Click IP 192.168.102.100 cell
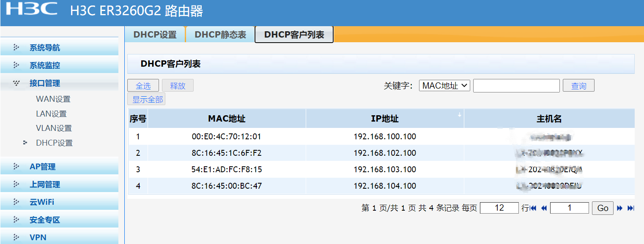The width and height of the screenshot is (644, 244). click(385, 153)
